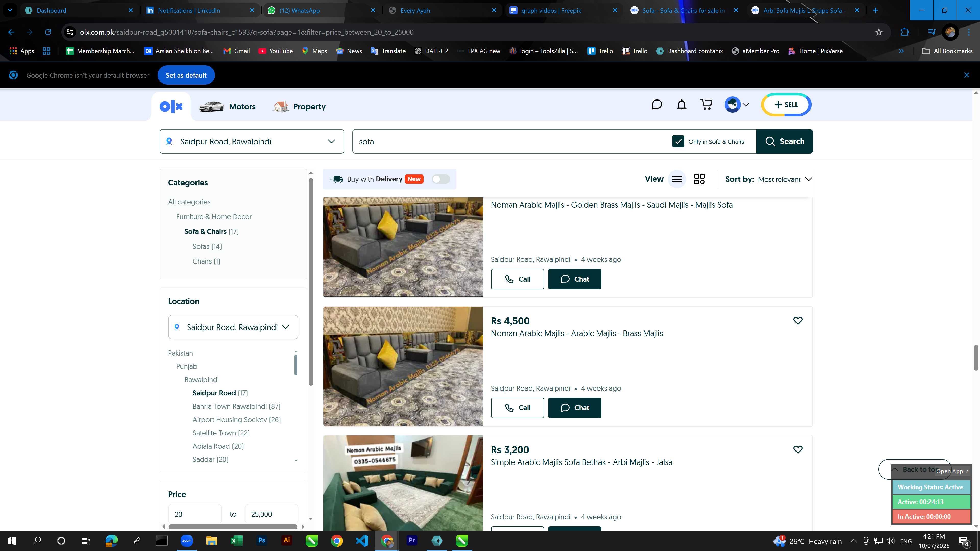Click the SELL button

[x=786, y=105]
